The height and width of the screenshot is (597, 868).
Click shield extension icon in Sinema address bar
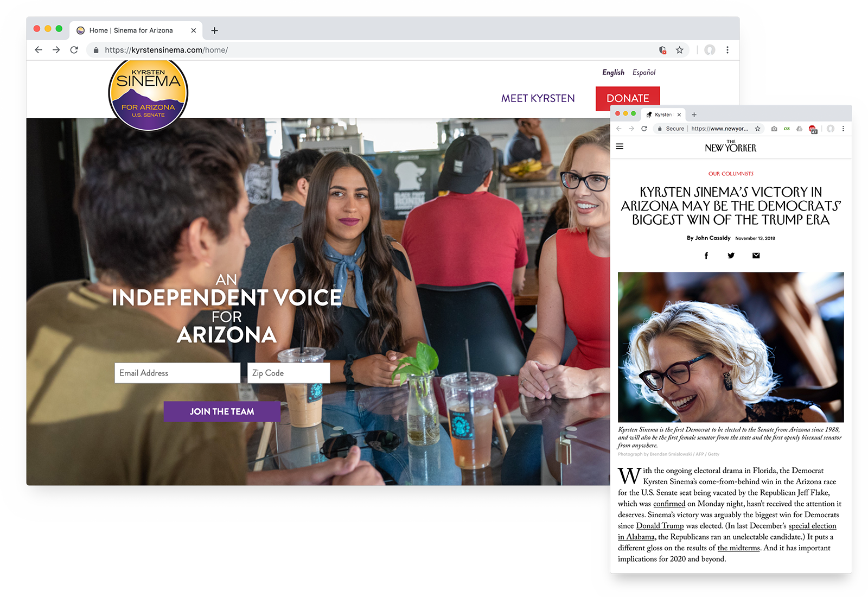tap(662, 50)
